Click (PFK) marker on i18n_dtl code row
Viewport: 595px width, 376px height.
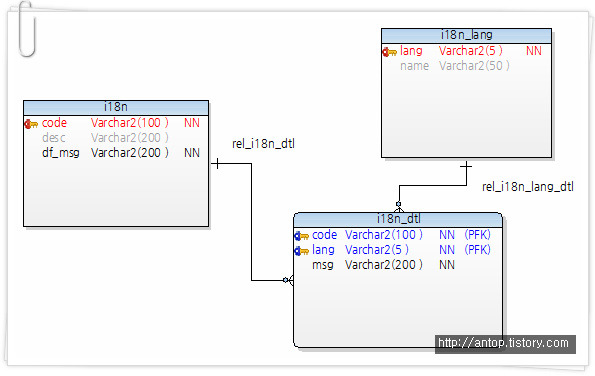[x=477, y=235]
